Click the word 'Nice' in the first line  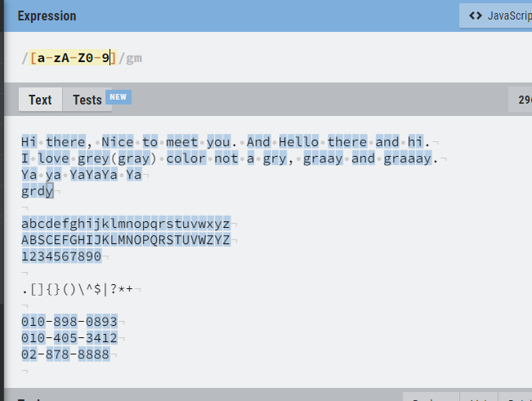118,141
